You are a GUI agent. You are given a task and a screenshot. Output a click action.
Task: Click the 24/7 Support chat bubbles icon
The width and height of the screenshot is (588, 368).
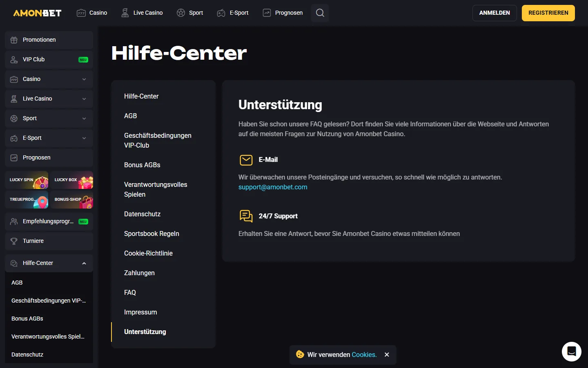pos(246,216)
